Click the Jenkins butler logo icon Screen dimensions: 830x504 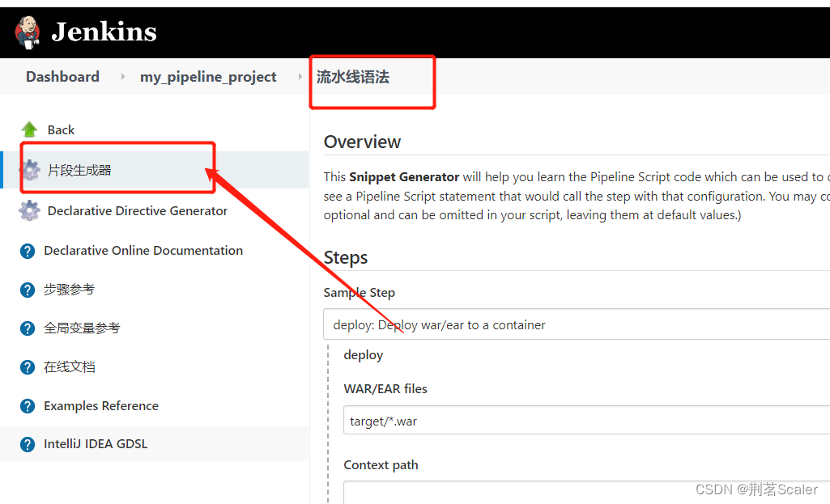pyautogui.click(x=28, y=32)
